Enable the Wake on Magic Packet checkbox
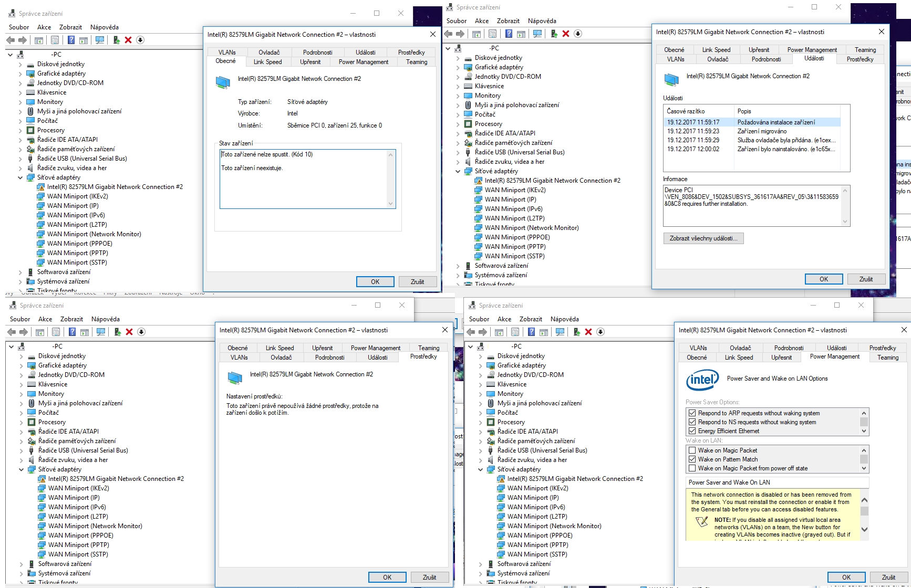This screenshot has width=911, height=588. (692, 450)
